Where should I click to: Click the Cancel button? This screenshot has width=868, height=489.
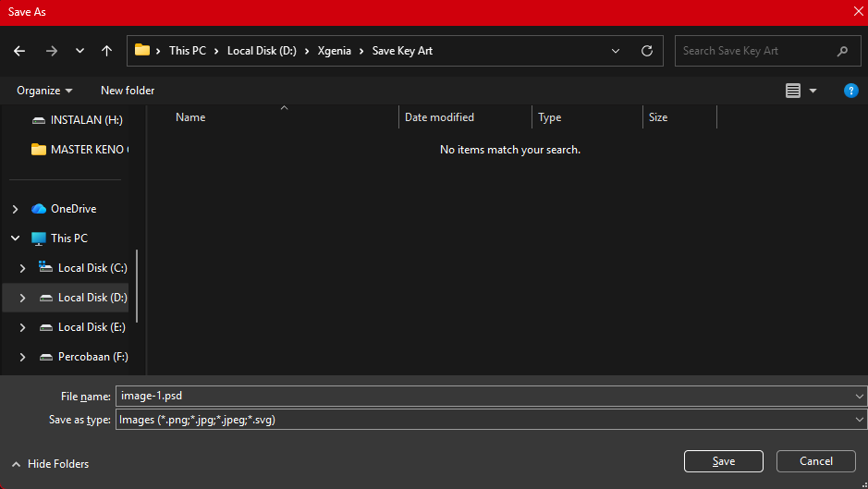pyautogui.click(x=816, y=461)
